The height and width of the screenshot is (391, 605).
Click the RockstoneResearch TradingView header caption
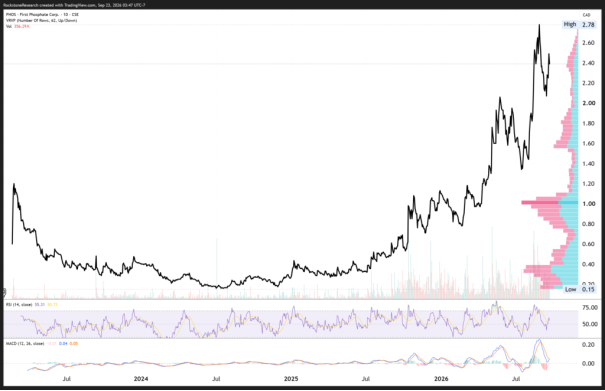pyautogui.click(x=74, y=5)
